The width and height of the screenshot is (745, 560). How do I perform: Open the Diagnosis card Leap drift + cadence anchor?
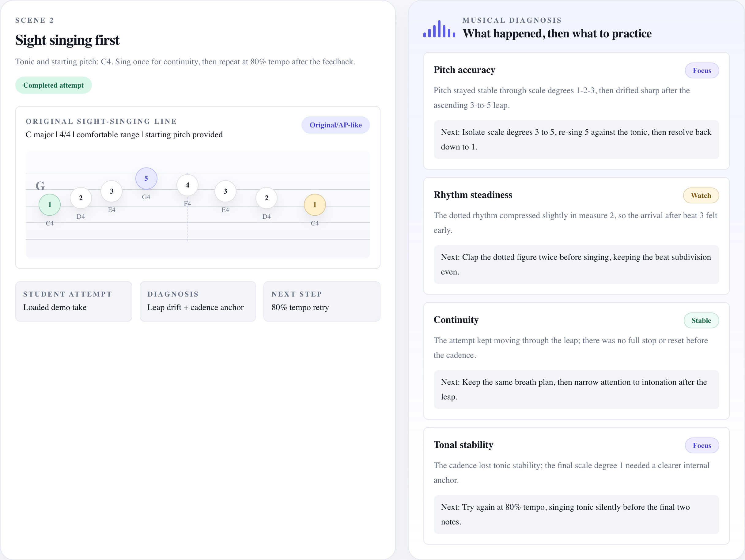pyautogui.click(x=198, y=301)
